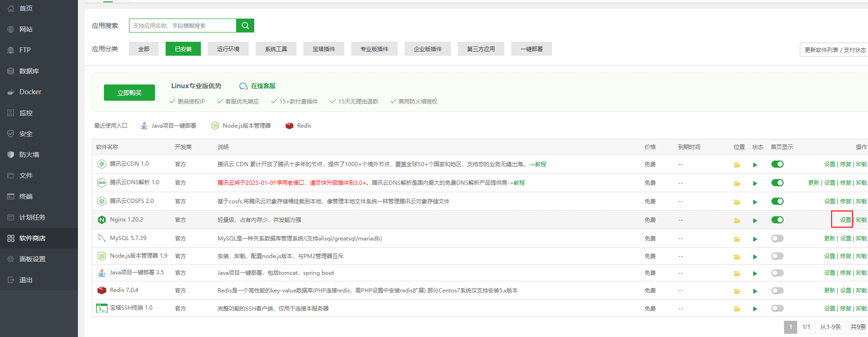Click status play icon for MySQL
Viewport: 868px width, 337px height.
[x=755, y=239]
